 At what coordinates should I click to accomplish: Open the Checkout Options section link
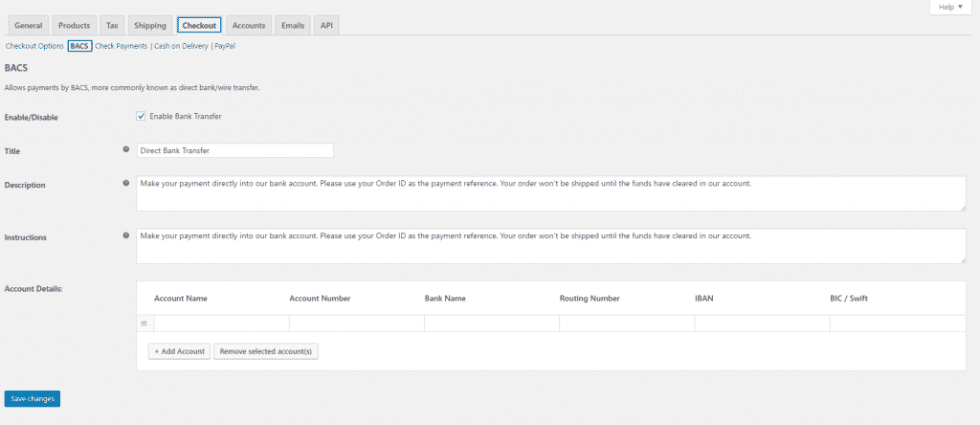[34, 46]
